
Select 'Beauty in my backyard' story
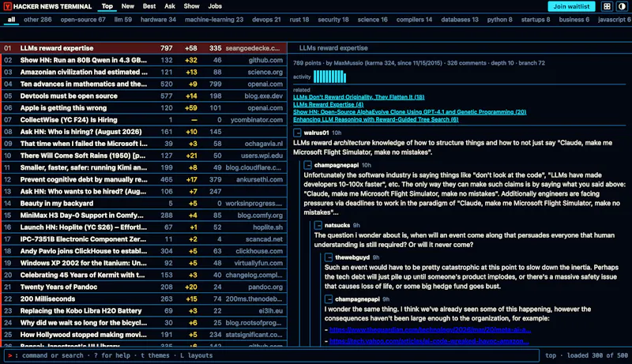pyautogui.click(x=145, y=204)
